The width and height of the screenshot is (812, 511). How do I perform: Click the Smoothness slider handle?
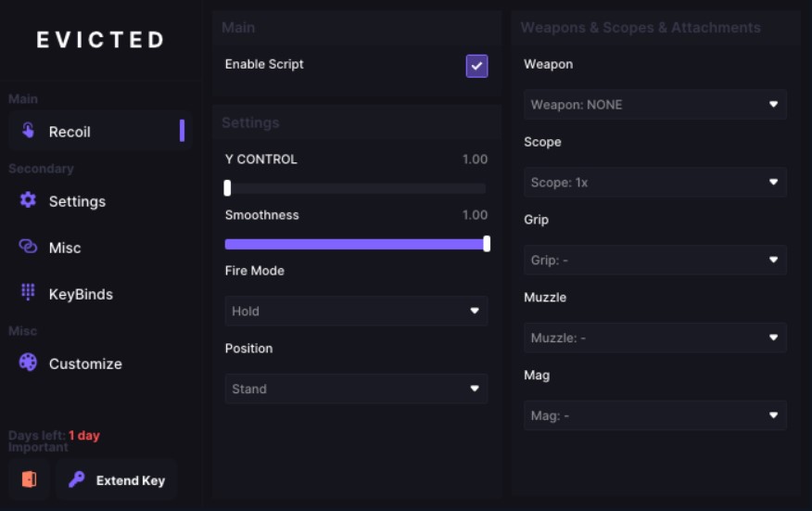coord(487,244)
